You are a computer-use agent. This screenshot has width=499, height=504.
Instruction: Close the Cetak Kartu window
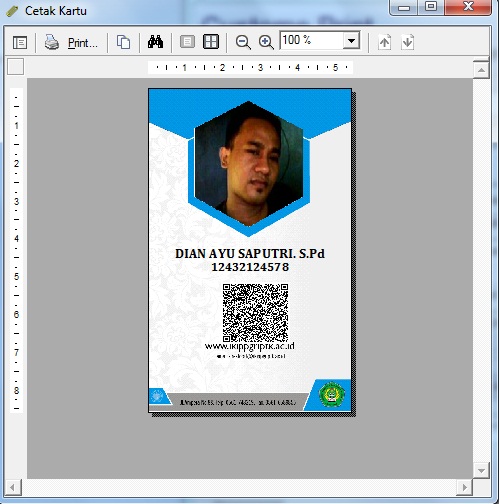[x=468, y=7]
